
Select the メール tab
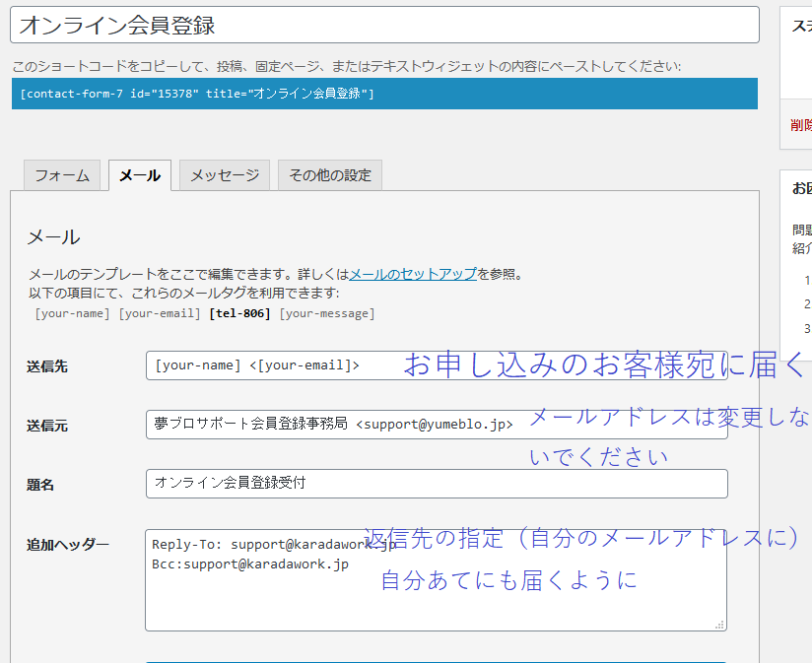click(x=140, y=175)
